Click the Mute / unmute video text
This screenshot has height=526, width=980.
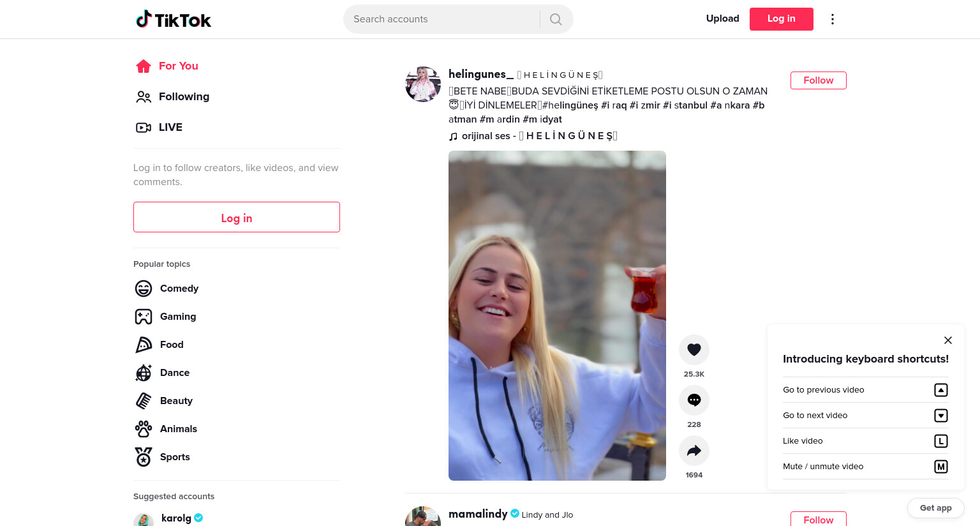[x=823, y=467]
